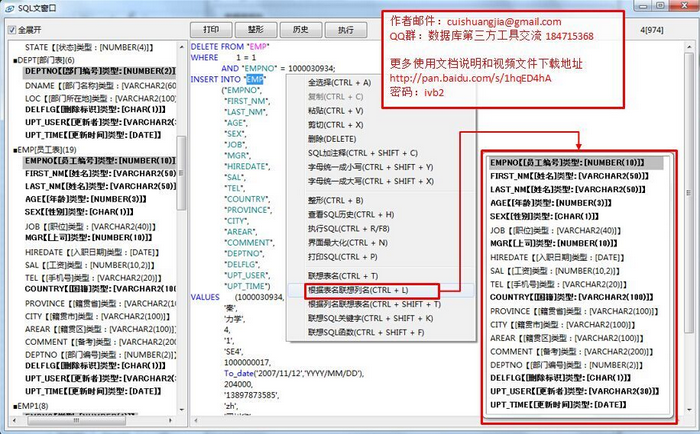Click To_date function in SQL editor

(x=238, y=373)
